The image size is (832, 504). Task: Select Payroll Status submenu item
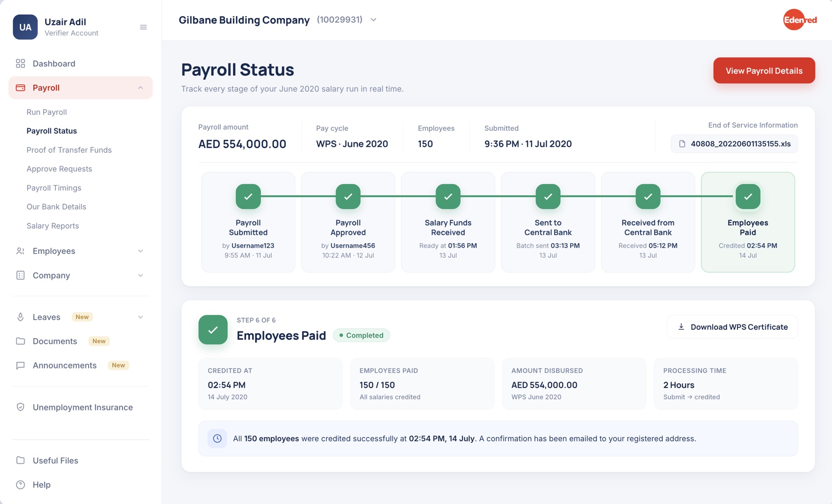(51, 131)
